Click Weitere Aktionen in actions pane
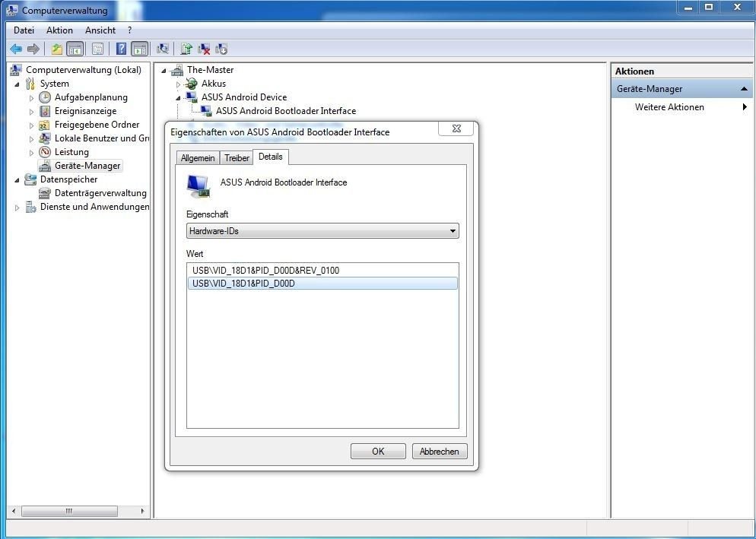The height and width of the screenshot is (539, 756). pyautogui.click(x=669, y=107)
